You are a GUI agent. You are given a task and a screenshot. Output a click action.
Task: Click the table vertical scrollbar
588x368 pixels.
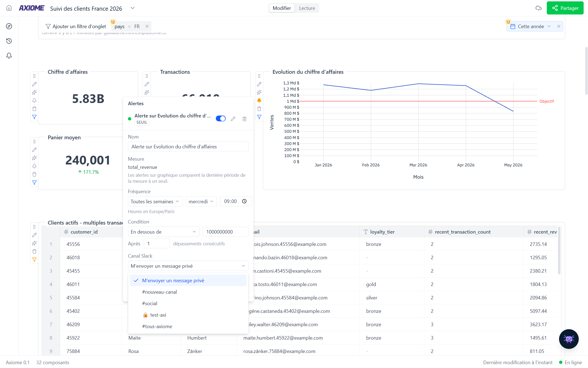559,250
